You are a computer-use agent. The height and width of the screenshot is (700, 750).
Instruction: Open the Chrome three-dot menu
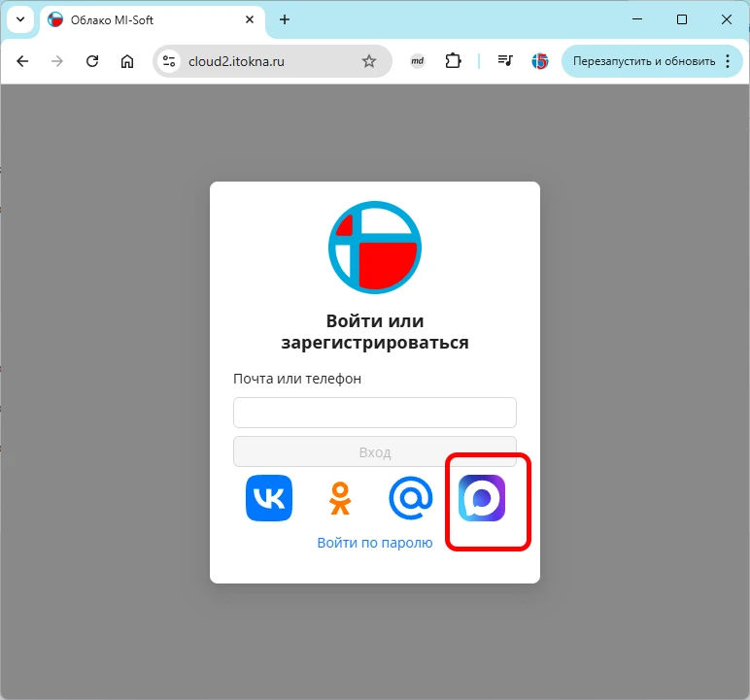pos(728,61)
